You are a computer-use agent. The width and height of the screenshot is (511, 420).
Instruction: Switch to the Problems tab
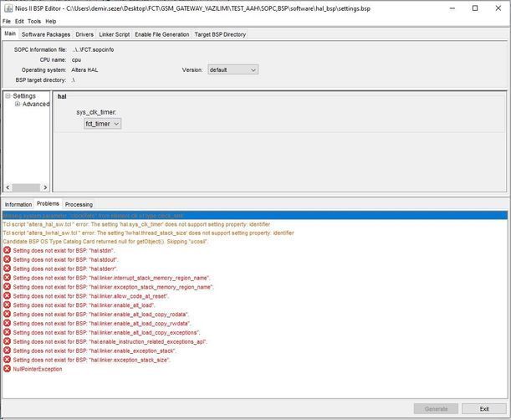point(48,203)
